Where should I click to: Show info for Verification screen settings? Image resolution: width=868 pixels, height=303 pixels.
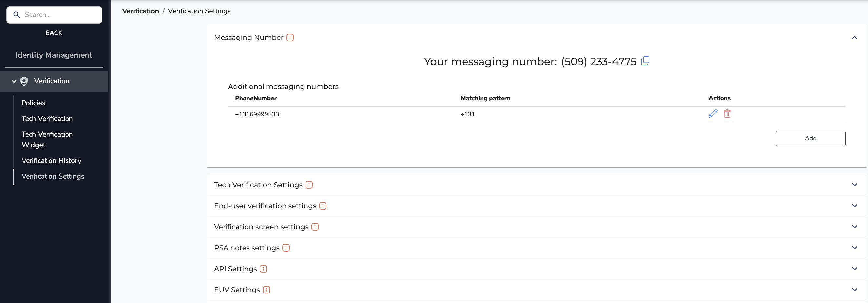(315, 227)
